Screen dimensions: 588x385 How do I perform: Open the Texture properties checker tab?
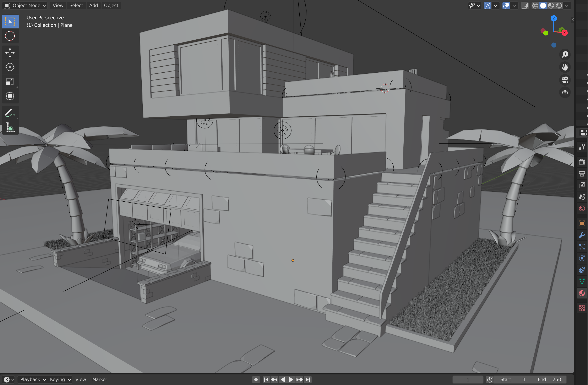click(582, 308)
